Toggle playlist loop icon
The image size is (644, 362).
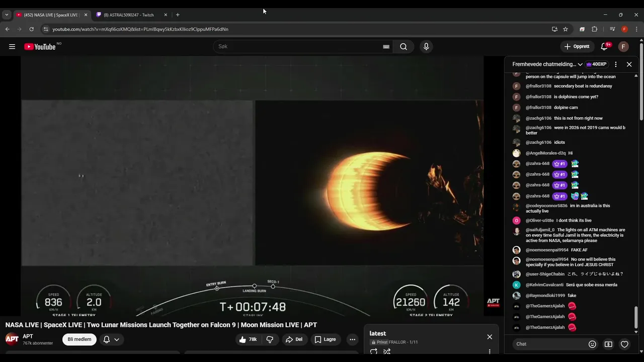(374, 351)
